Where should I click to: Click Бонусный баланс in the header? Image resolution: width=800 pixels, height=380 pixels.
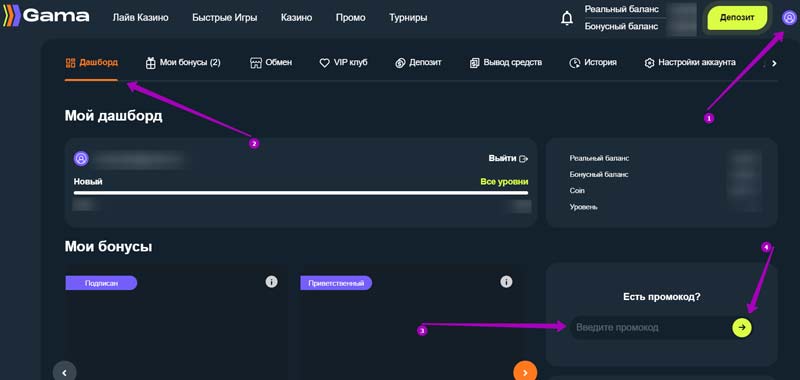tap(621, 27)
